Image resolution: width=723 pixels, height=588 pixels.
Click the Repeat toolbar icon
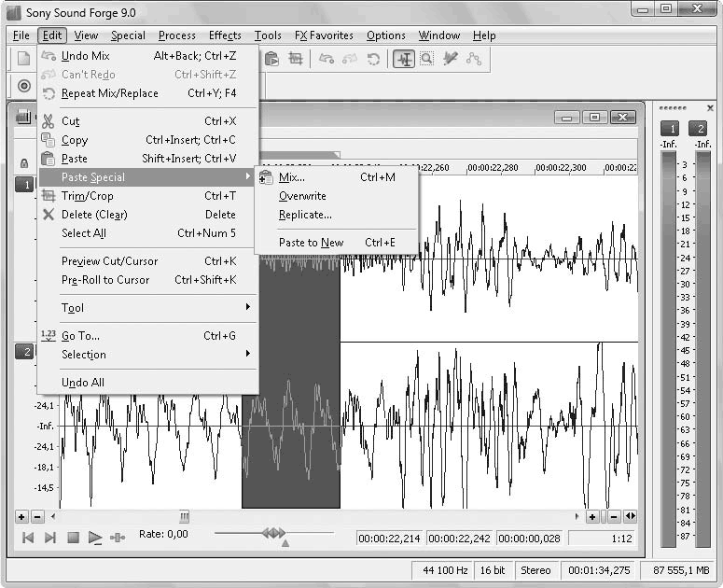coord(373,59)
